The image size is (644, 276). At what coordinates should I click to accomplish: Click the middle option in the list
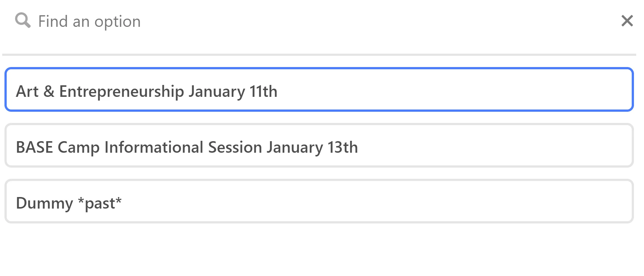coord(319,145)
